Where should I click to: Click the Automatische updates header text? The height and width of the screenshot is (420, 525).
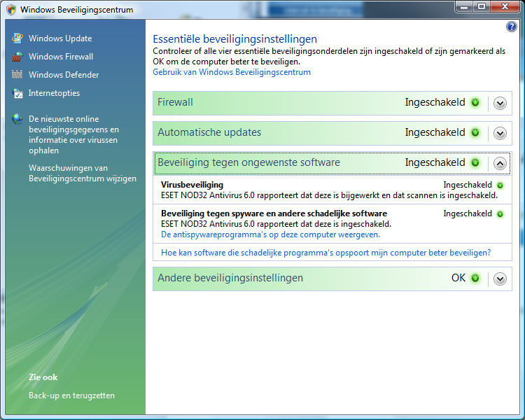coord(209,132)
